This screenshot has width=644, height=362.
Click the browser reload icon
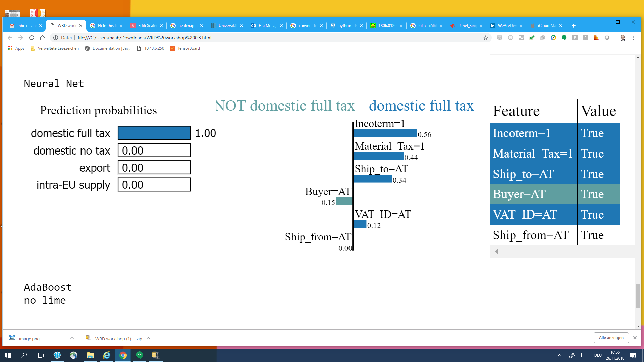(32, 38)
